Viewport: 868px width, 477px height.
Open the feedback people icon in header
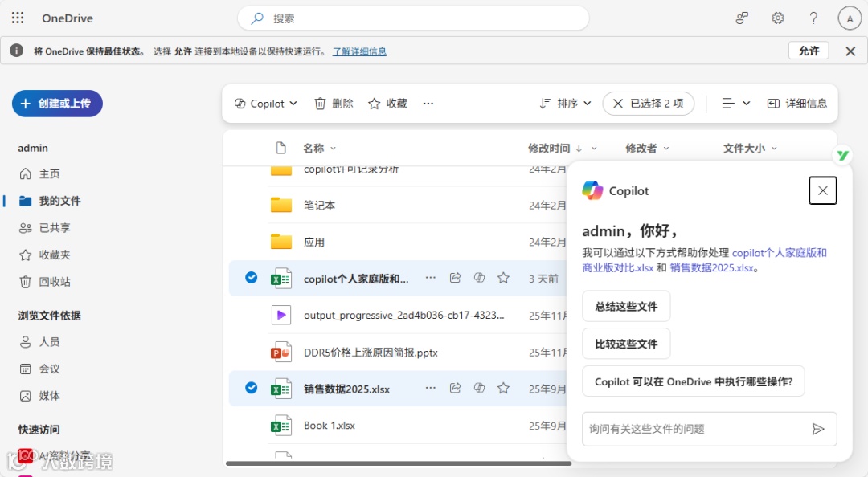coord(742,18)
